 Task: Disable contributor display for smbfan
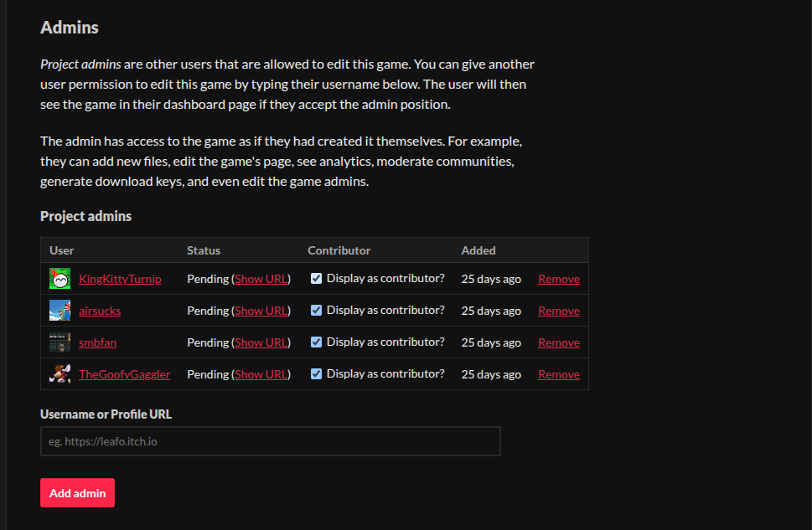point(316,342)
